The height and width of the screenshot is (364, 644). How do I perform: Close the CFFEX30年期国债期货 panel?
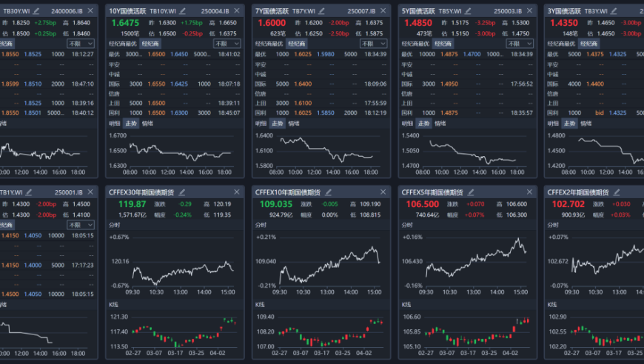[x=237, y=192]
